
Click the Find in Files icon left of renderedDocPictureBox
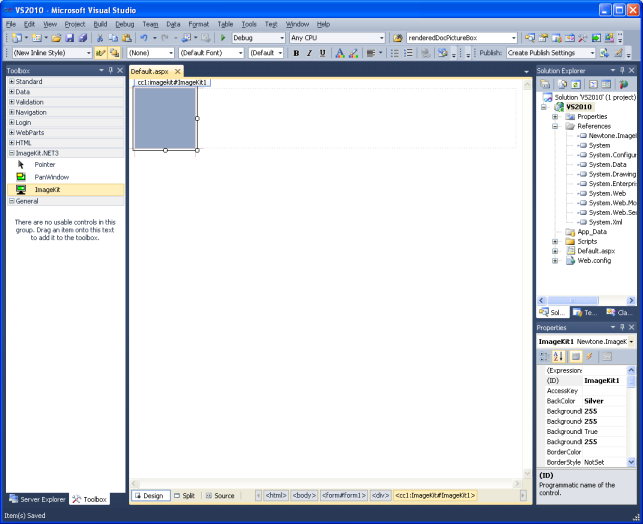click(397, 38)
